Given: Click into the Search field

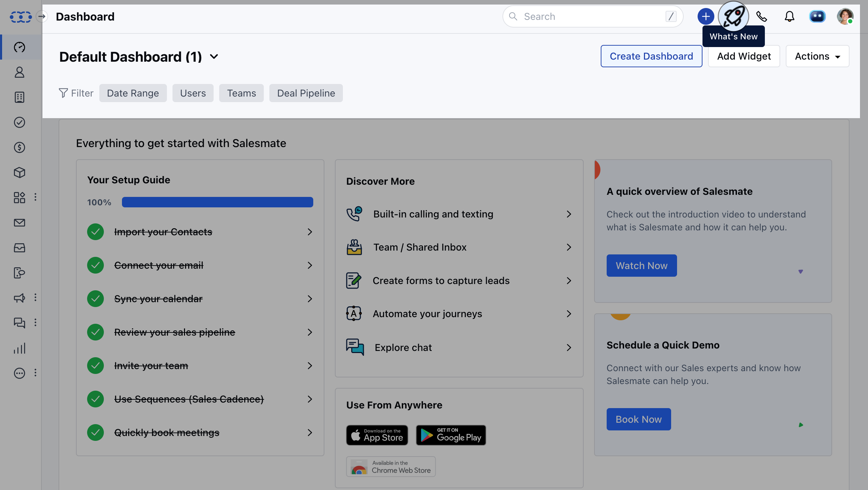Looking at the screenshot, I should [592, 16].
